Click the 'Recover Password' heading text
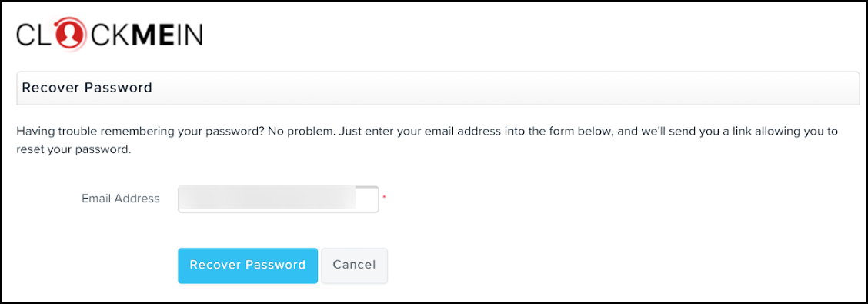 [x=87, y=88]
